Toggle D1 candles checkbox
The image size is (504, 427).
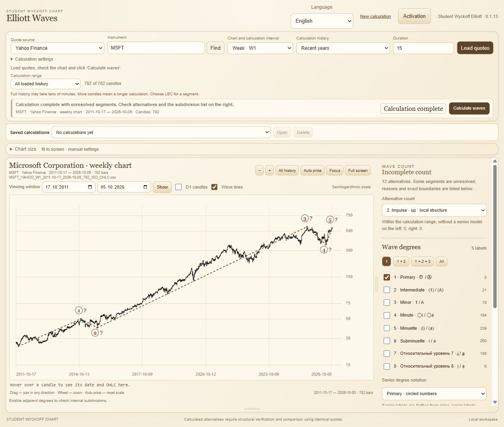click(178, 187)
